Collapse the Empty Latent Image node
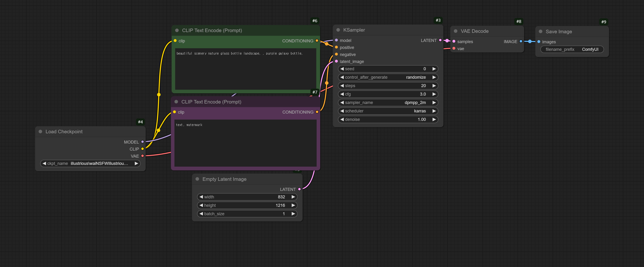This screenshot has height=267, width=644. point(197,179)
